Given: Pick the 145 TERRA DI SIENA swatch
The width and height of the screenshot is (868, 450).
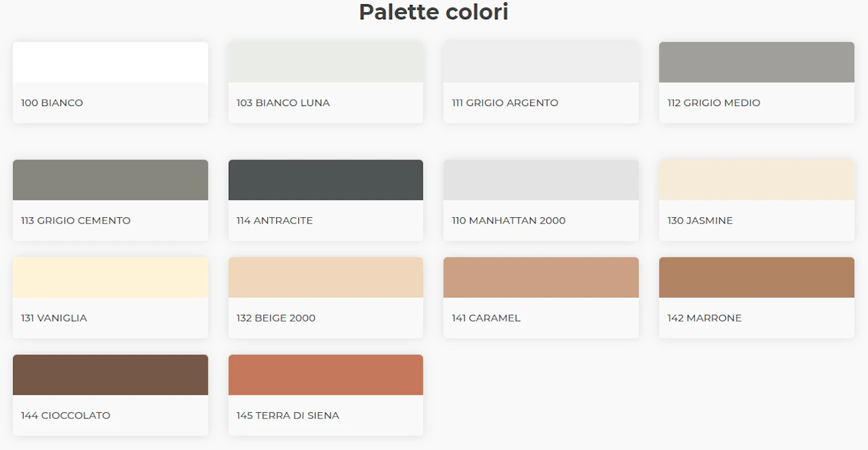Looking at the screenshot, I should (x=326, y=375).
